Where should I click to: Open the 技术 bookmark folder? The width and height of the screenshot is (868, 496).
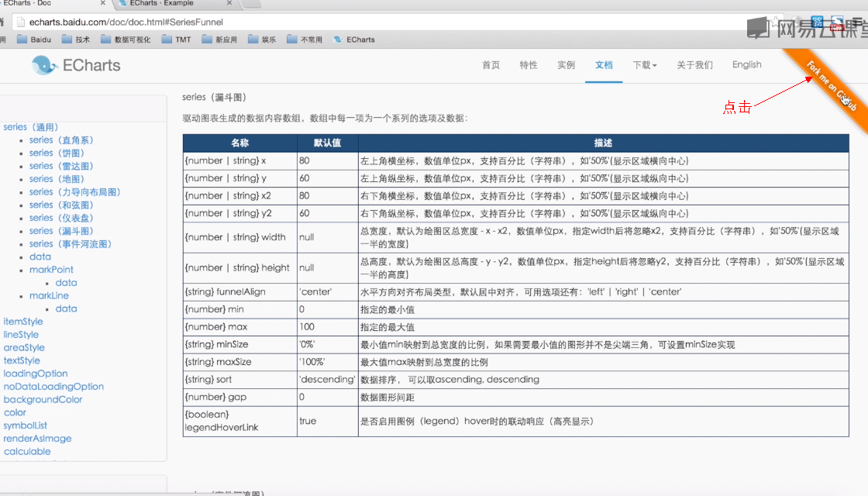click(76, 40)
